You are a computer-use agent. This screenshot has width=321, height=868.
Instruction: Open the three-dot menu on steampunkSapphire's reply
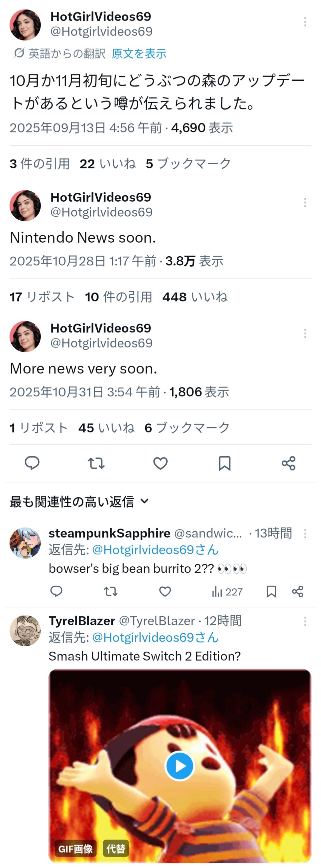point(305,533)
